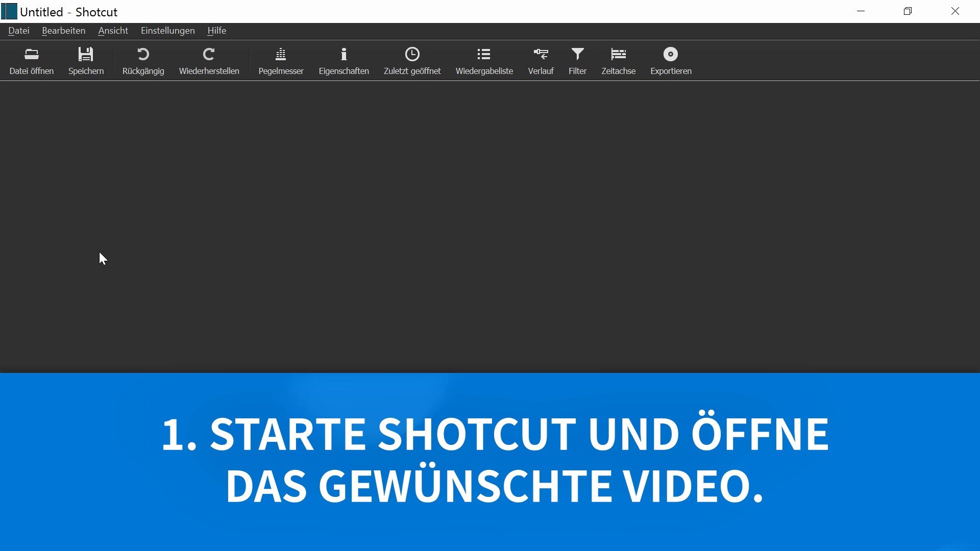980x551 pixels.
Task: Open the Ansicht menu
Action: [113, 31]
